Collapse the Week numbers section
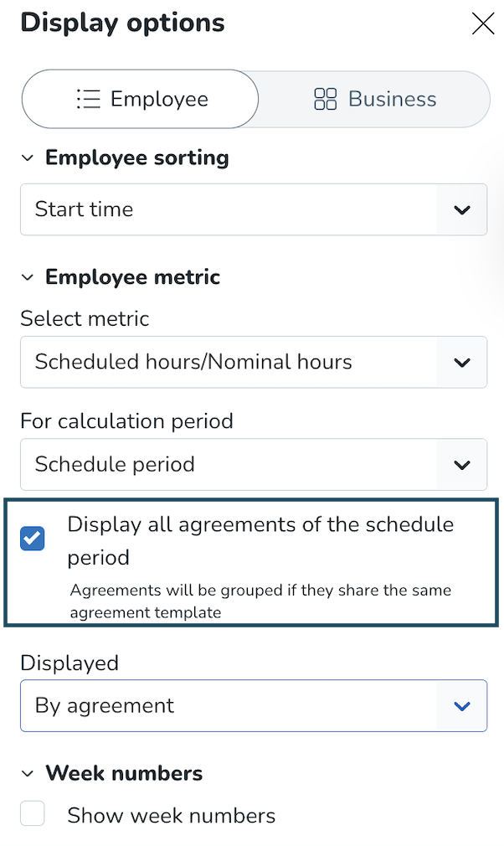 coord(28,773)
